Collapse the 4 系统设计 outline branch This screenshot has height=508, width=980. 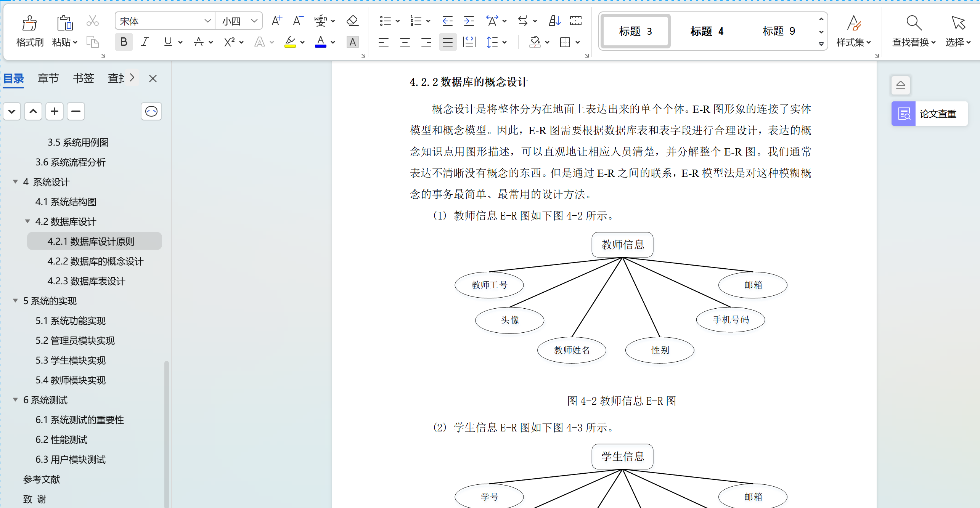point(15,182)
